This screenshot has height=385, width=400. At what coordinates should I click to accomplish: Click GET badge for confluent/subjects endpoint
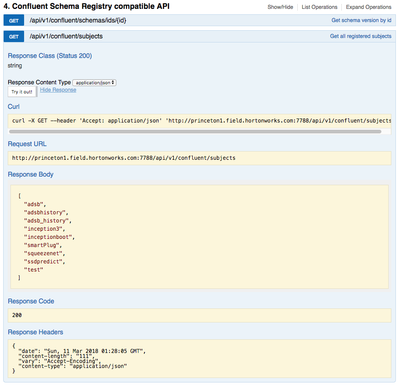[x=14, y=36]
